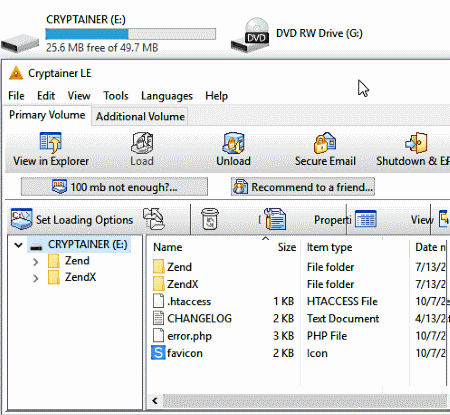Image resolution: width=450 pixels, height=415 pixels.
Task: Click the 'favicon' file name
Action: [185, 353]
